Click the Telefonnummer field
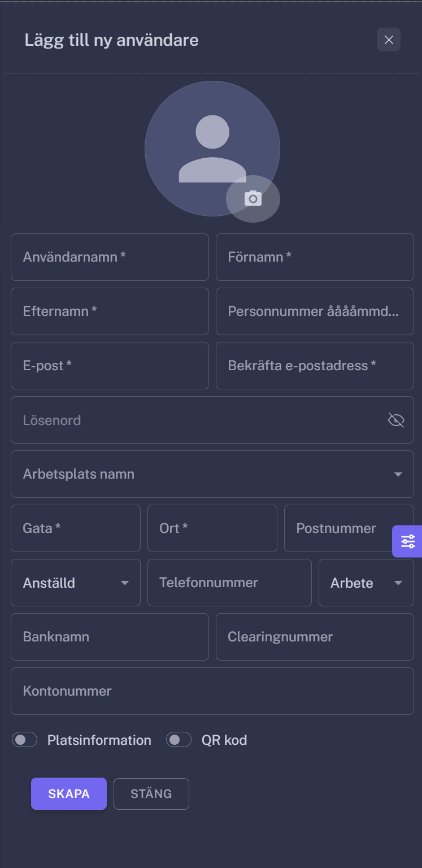422x868 pixels. tap(229, 582)
